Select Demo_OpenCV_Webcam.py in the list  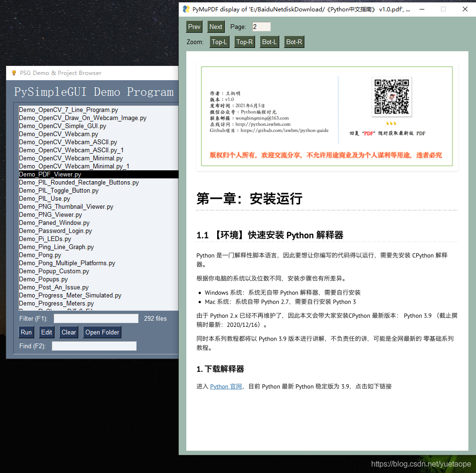tap(99, 134)
